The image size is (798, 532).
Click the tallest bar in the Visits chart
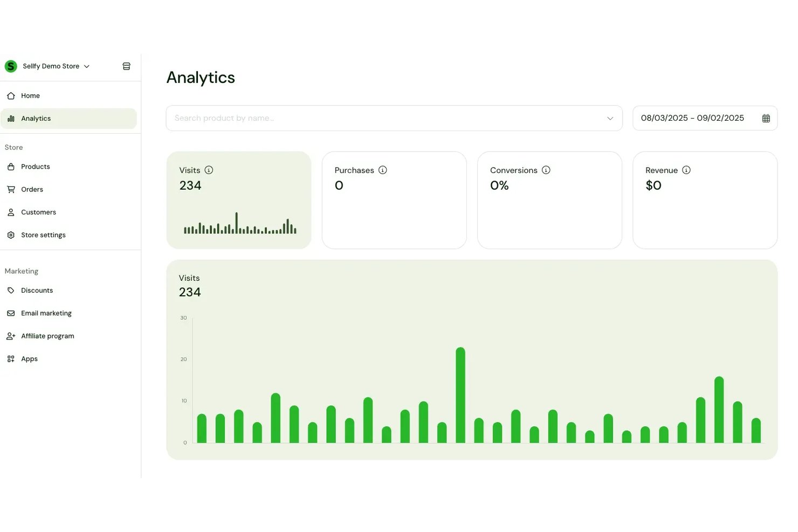tap(460, 395)
